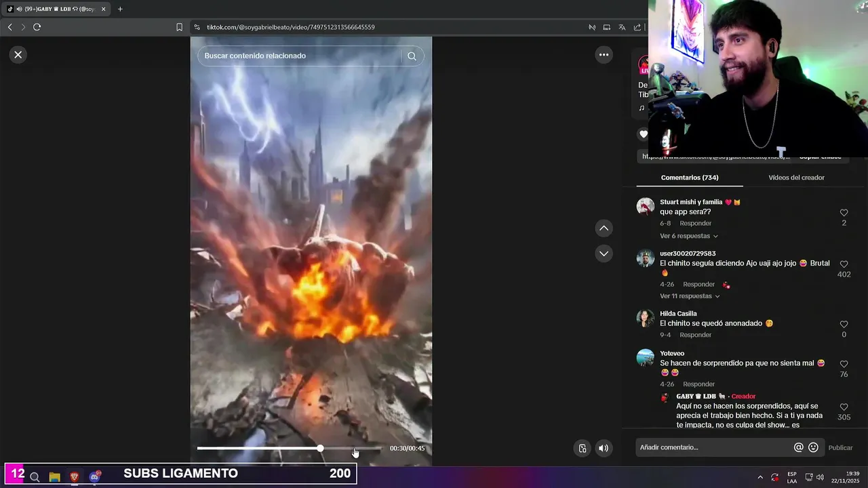Insert a mention with the @ icon

tap(799, 447)
